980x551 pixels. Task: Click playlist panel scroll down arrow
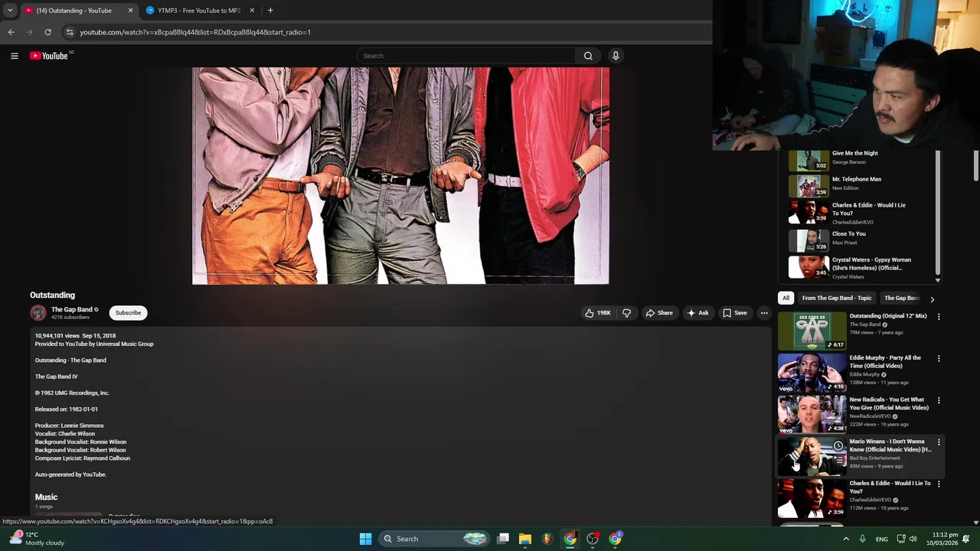937,280
